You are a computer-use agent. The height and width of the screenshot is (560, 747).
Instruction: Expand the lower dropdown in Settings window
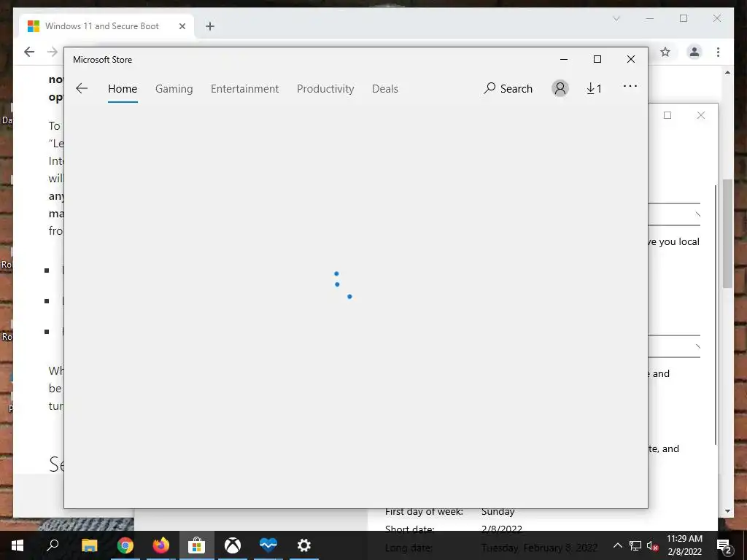click(674, 346)
